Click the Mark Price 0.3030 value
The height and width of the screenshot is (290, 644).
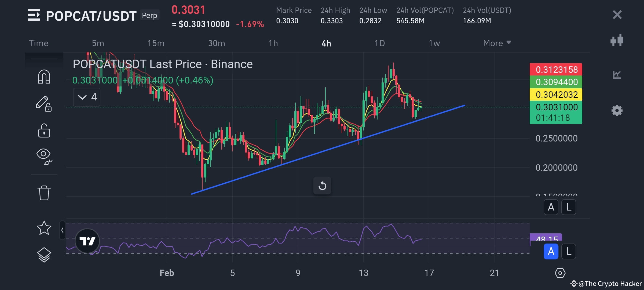(287, 21)
